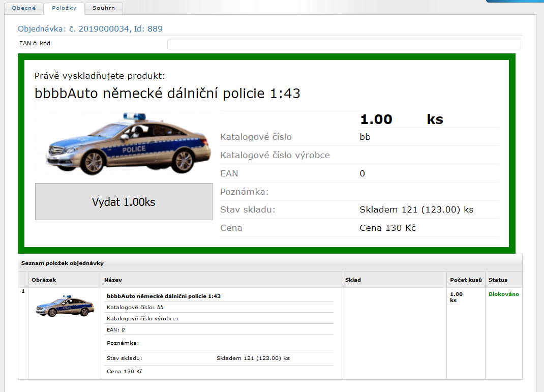Click the Poznámka: label in green panel

click(245, 192)
